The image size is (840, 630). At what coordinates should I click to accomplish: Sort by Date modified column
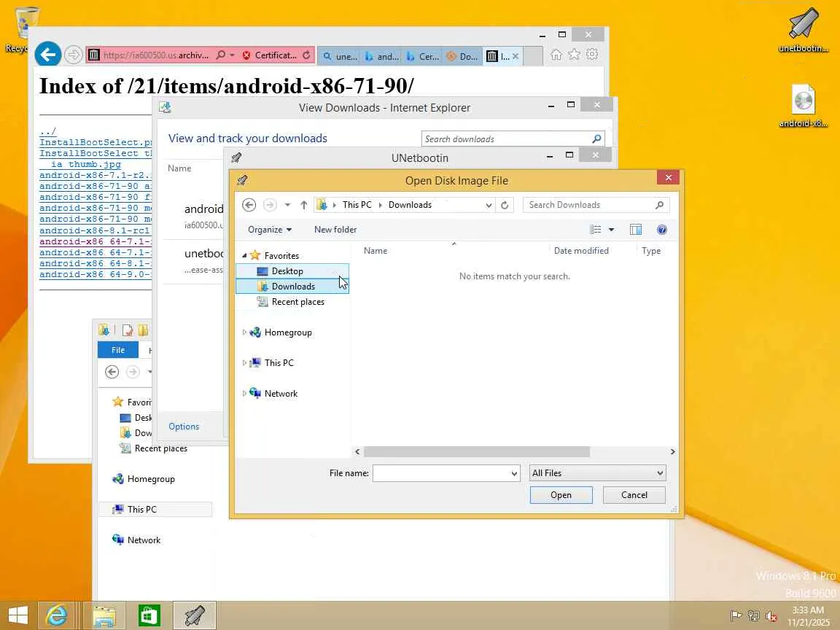581,250
